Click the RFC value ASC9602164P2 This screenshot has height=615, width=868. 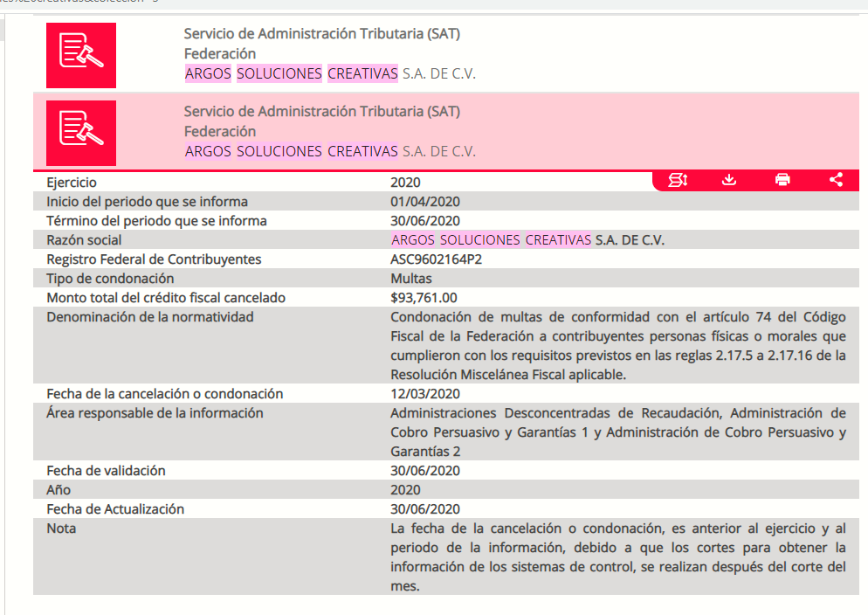tap(437, 259)
